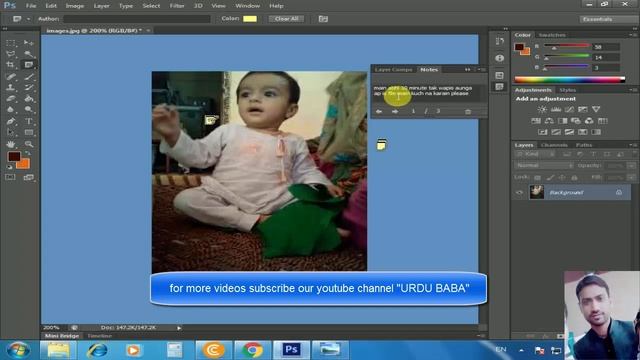Screen dimensions: 640x360
Task: Go to the next note arrow
Action: [x=395, y=111]
